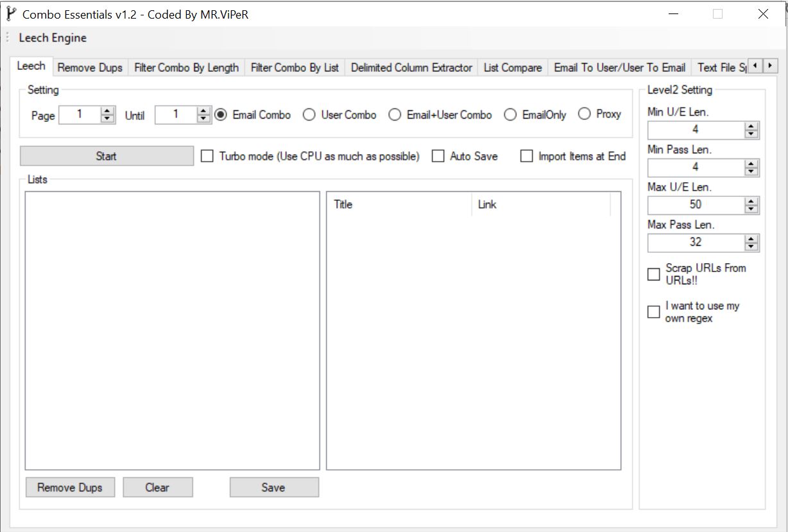The width and height of the screenshot is (788, 532).
Task: Click the Max Pass Len. field showing 32
Action: (696, 243)
